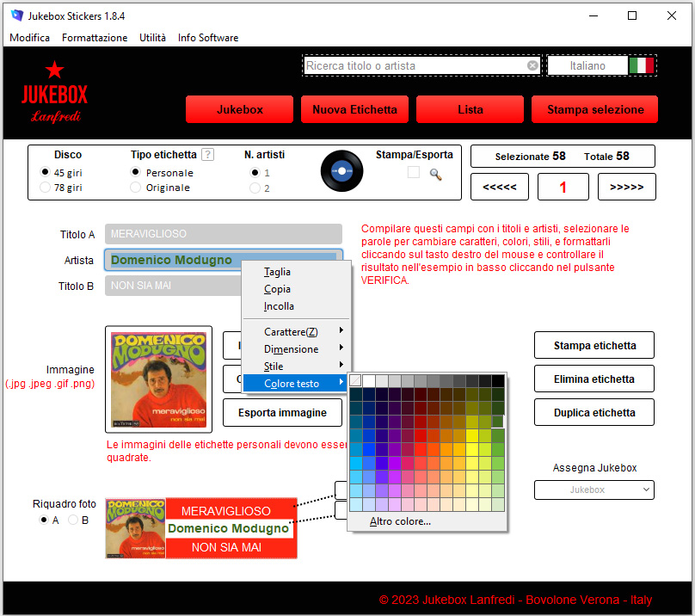This screenshot has width=695, height=616.
Task: Click the 2023 Jukebox Lanfredi copyright text
Action: (x=515, y=600)
